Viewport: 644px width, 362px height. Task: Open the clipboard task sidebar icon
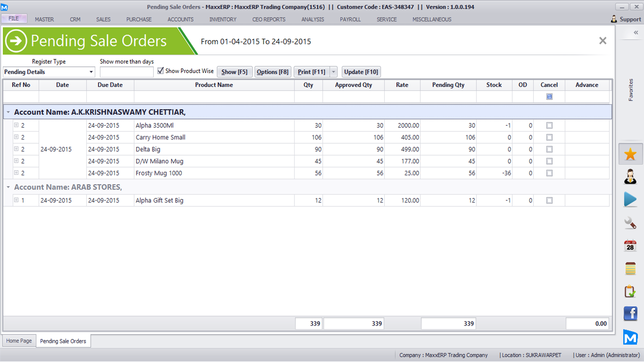pos(630,291)
